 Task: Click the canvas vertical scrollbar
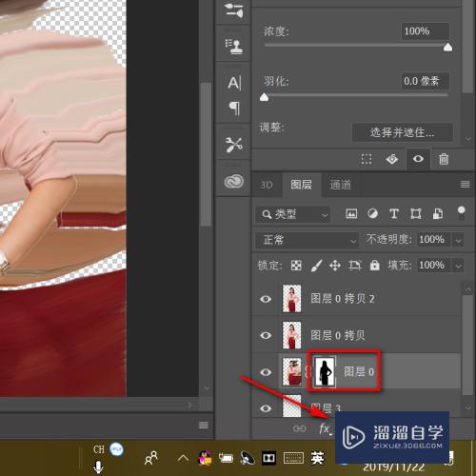click(x=207, y=154)
